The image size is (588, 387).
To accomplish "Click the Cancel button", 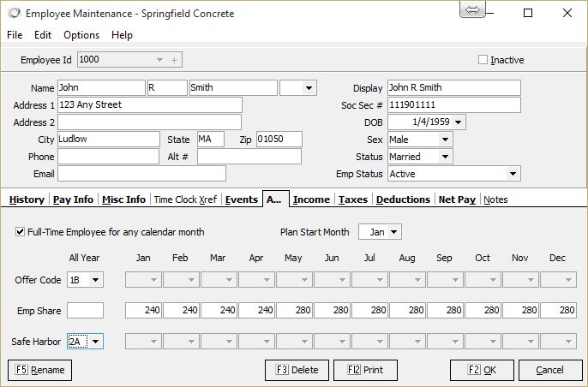I will (549, 370).
